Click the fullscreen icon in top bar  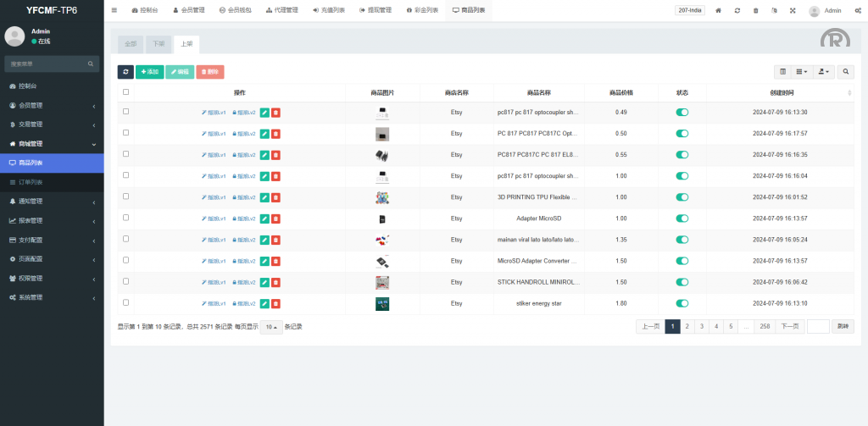click(x=793, y=10)
